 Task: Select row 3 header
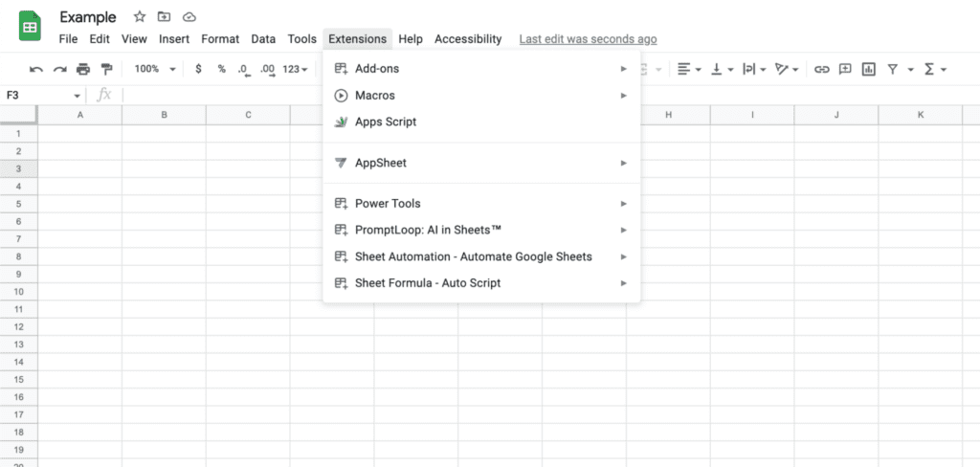19,168
